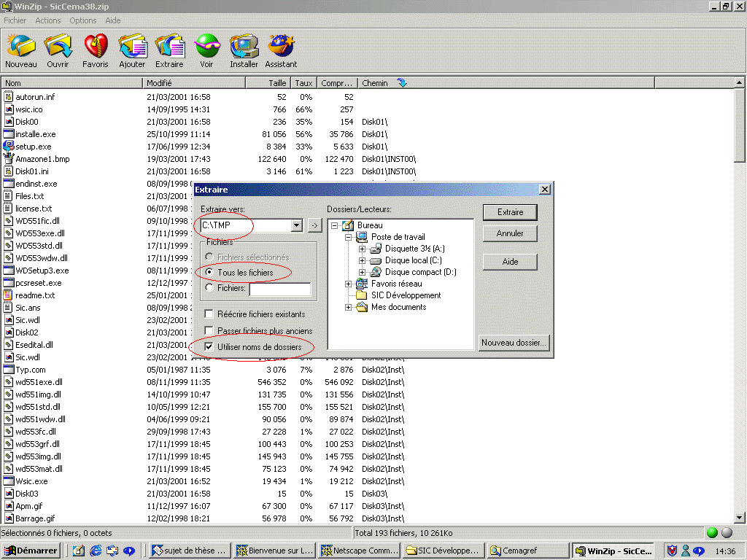
Task: Launch the Assistant wizard icon
Action: [281, 46]
